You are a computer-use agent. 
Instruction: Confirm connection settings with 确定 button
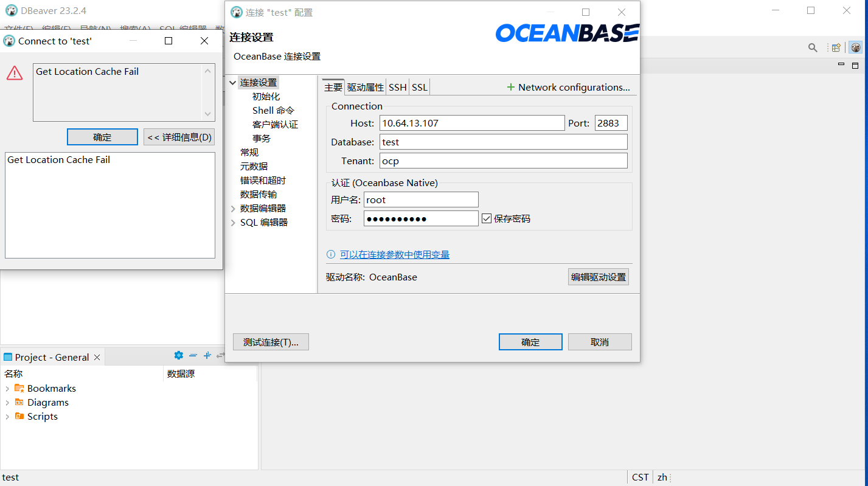530,342
